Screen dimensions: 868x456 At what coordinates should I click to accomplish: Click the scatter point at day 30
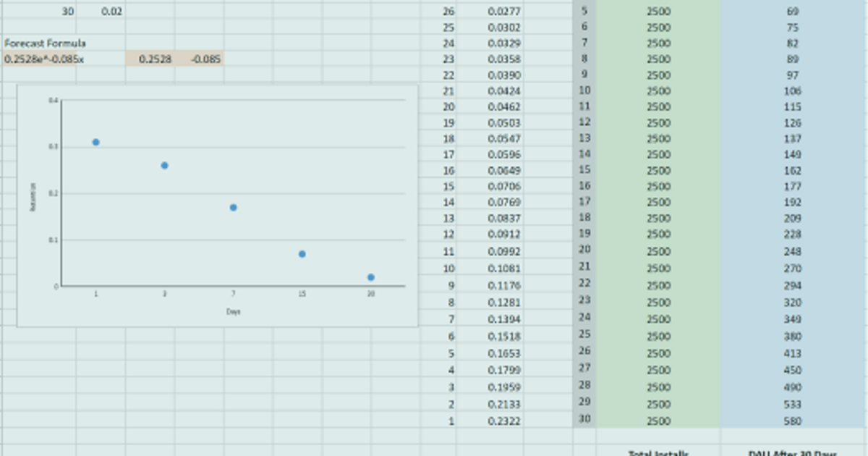point(372,276)
